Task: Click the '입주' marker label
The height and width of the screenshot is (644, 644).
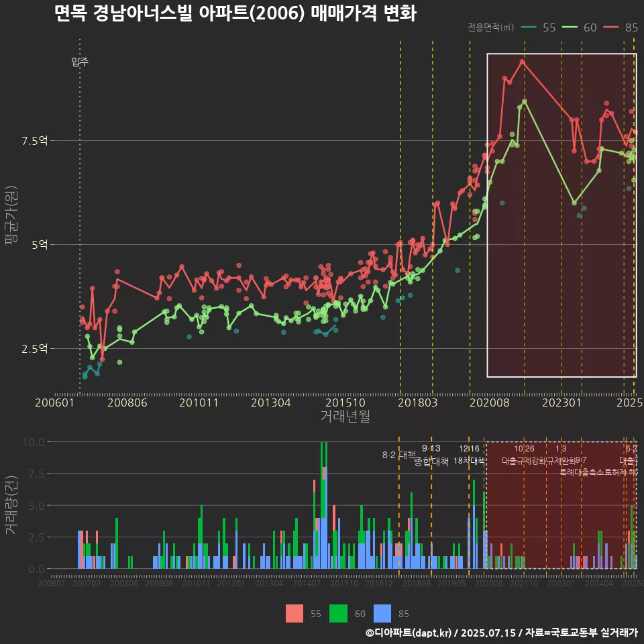Action: pyautogui.click(x=80, y=62)
